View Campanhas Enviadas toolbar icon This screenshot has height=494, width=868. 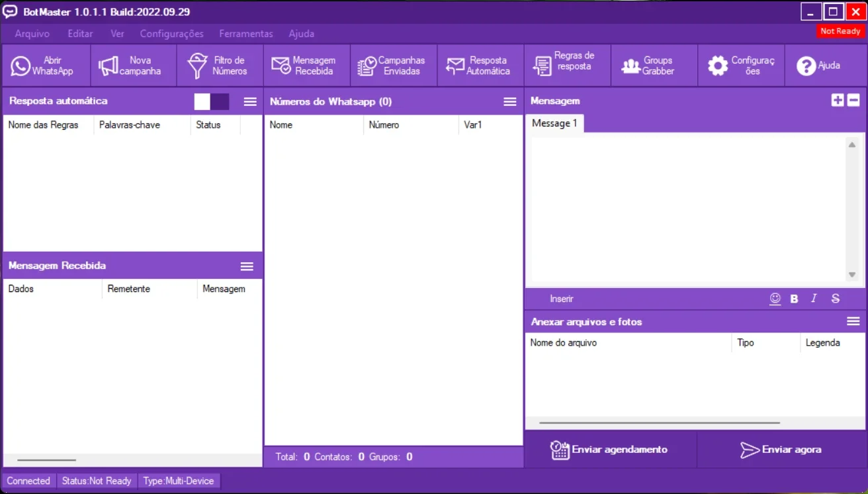click(x=367, y=66)
